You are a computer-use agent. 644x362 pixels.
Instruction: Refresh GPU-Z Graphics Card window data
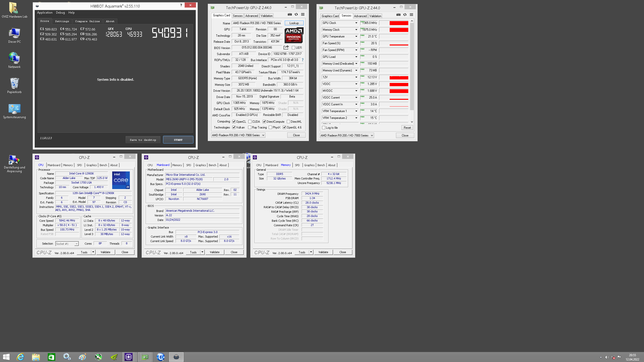(296, 15)
